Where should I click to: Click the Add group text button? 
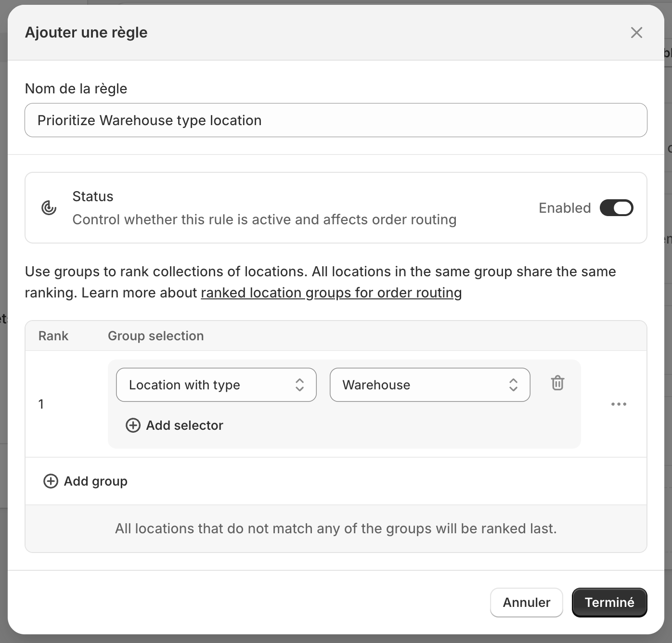pyautogui.click(x=95, y=481)
